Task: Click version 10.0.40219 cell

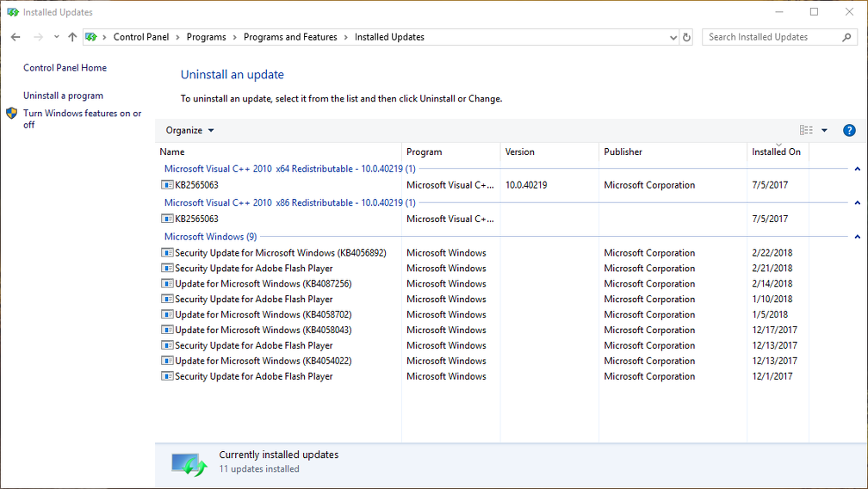Action: tap(526, 185)
